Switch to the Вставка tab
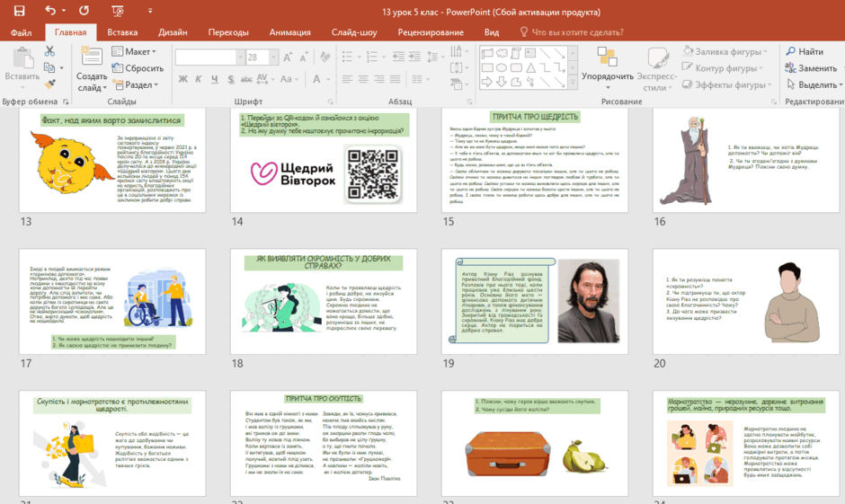 (x=122, y=32)
